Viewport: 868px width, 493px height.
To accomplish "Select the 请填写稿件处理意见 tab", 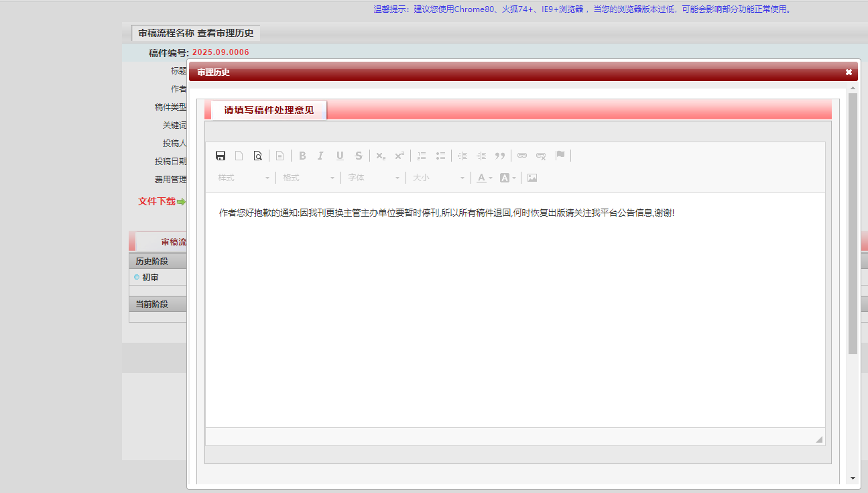I will [269, 110].
